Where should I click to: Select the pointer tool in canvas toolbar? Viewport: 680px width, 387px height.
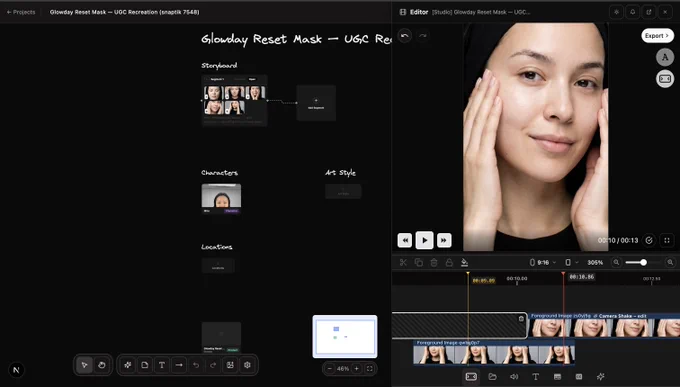[x=85, y=365]
